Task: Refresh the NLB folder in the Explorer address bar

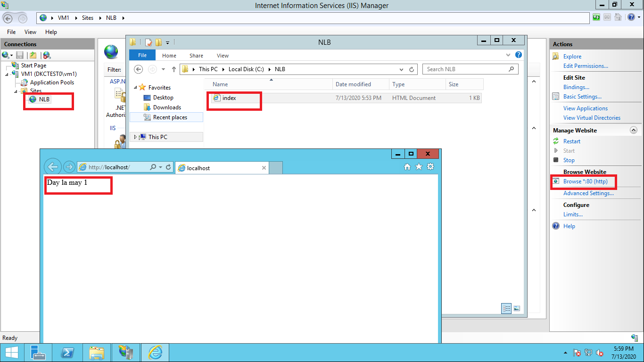Action: tap(412, 69)
